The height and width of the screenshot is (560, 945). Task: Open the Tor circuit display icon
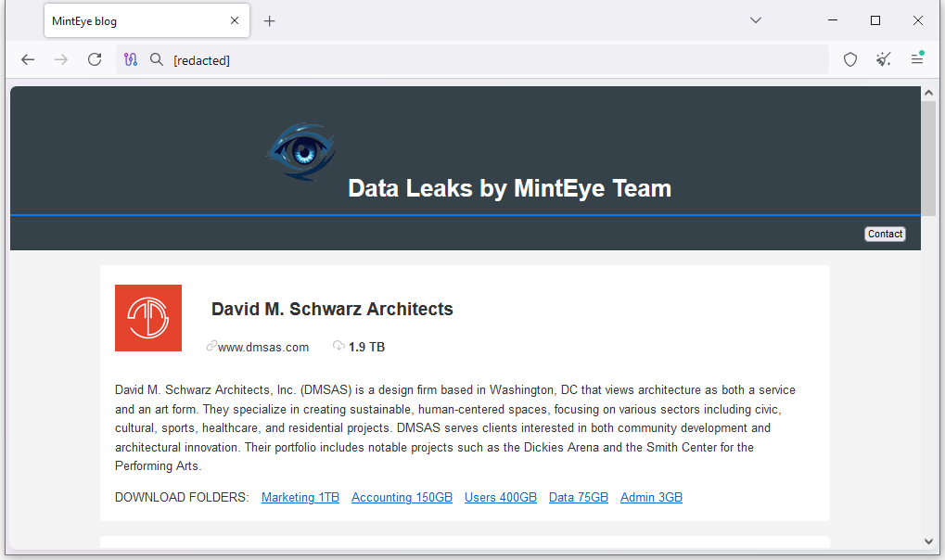click(131, 59)
